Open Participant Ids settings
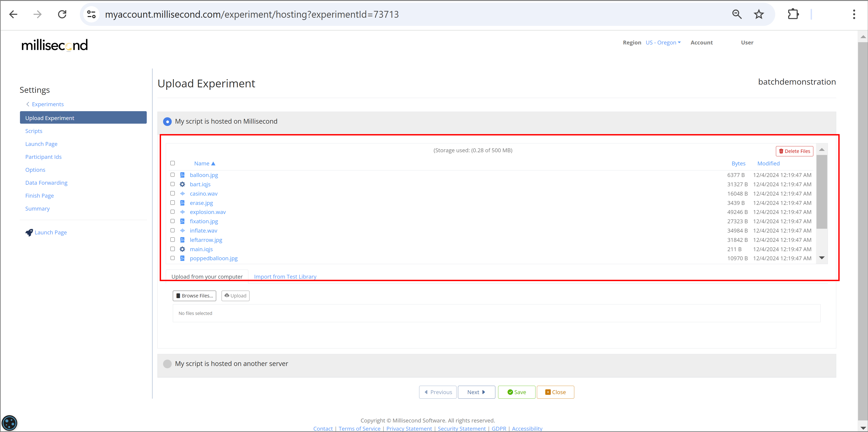The width and height of the screenshot is (868, 432). tap(44, 157)
